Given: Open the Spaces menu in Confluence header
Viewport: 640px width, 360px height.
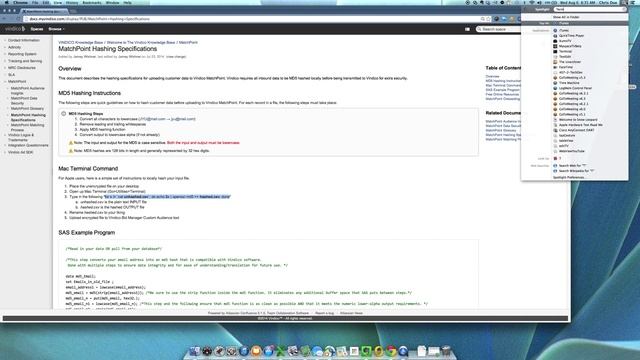Looking at the screenshot, I should pyautogui.click(x=37, y=29).
